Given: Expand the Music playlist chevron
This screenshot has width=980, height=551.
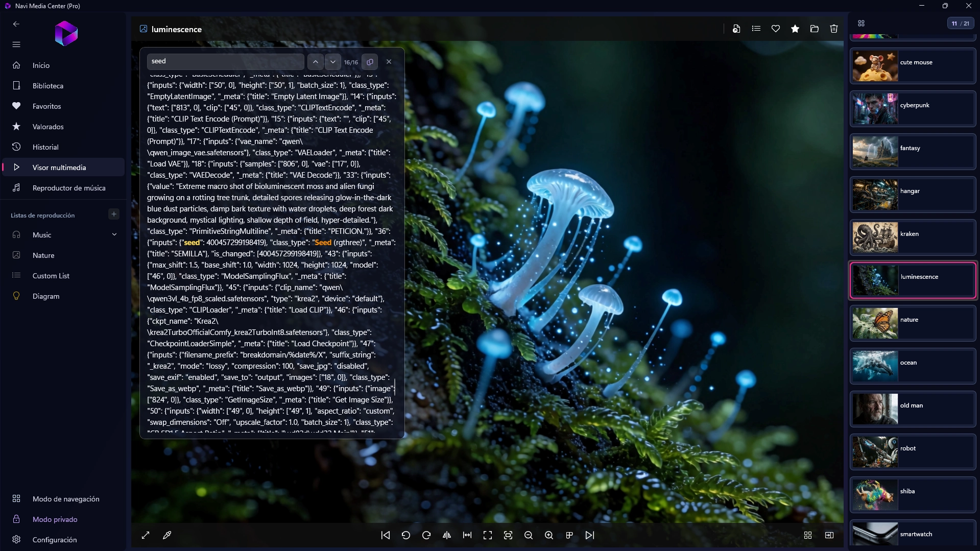Looking at the screenshot, I should click(114, 235).
